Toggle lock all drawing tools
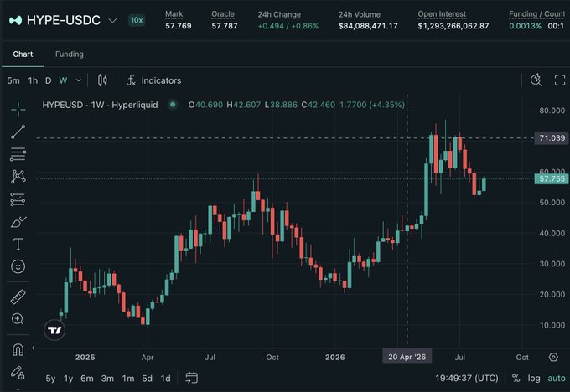This screenshot has height=392, width=570. tap(18, 373)
